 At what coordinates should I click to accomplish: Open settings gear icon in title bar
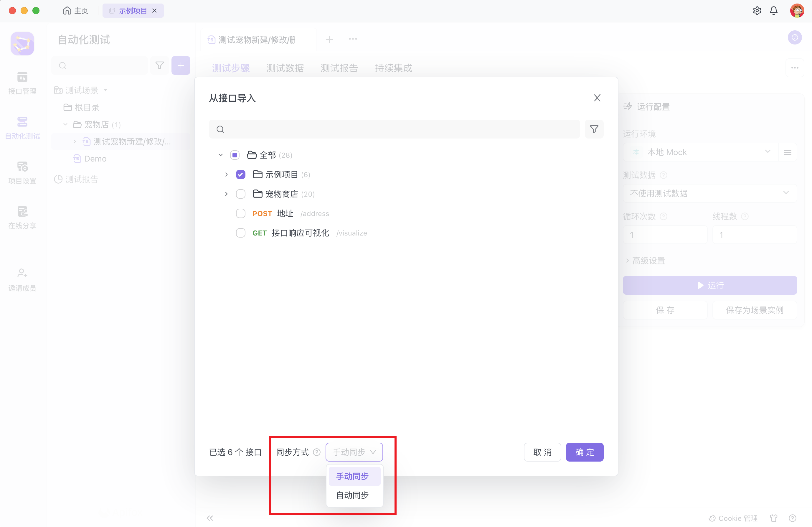click(x=757, y=11)
